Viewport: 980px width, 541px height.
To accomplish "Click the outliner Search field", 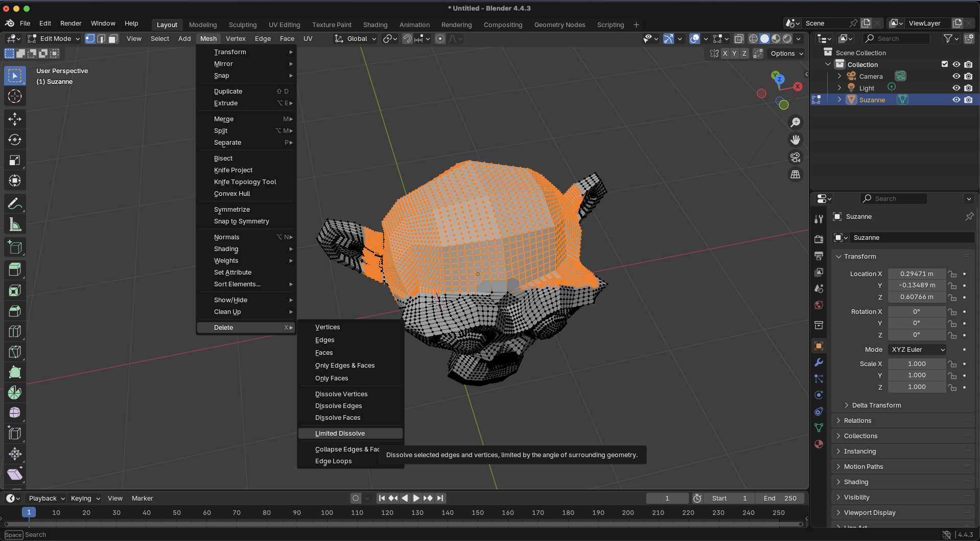I will point(897,38).
